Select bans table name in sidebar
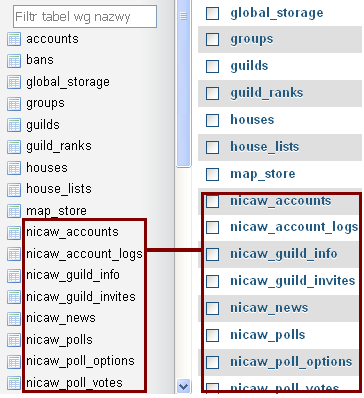 tap(40, 60)
